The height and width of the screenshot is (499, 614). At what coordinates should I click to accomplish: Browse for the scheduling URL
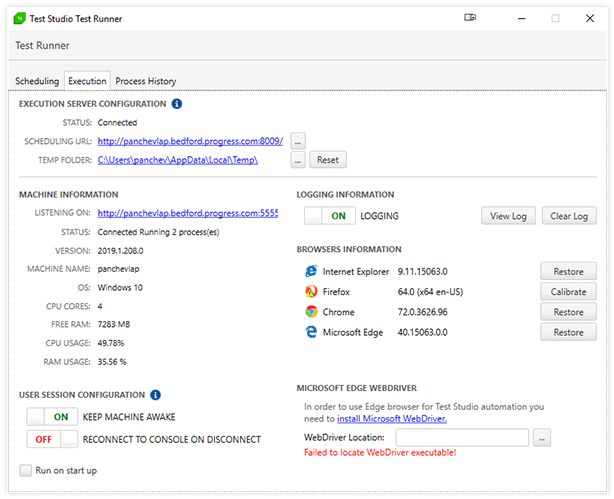tap(298, 141)
